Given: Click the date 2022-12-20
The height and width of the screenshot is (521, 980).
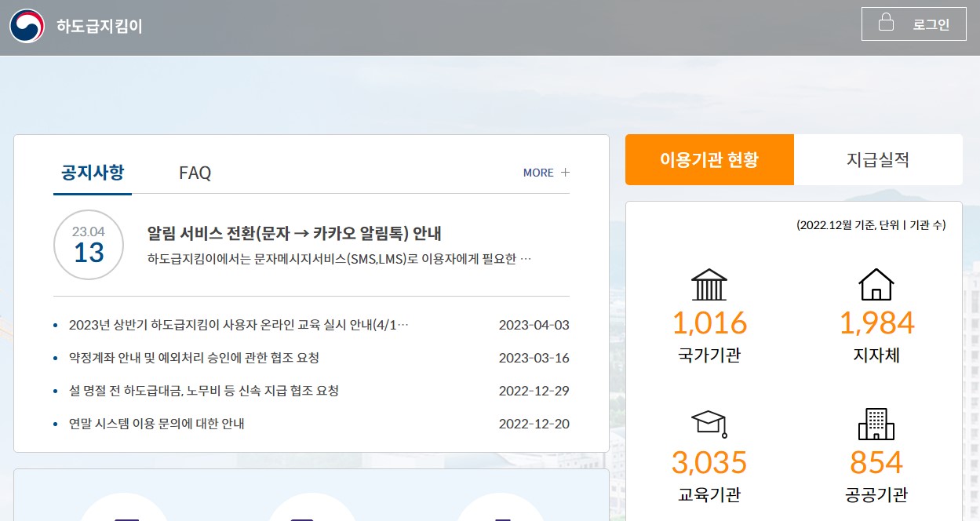Looking at the screenshot, I should (534, 424).
